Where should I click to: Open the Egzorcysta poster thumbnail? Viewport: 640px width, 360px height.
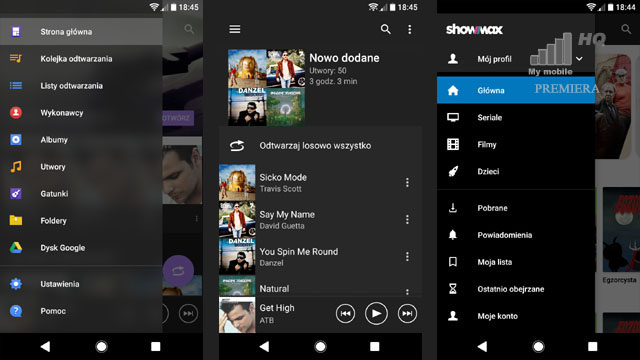[x=620, y=229]
